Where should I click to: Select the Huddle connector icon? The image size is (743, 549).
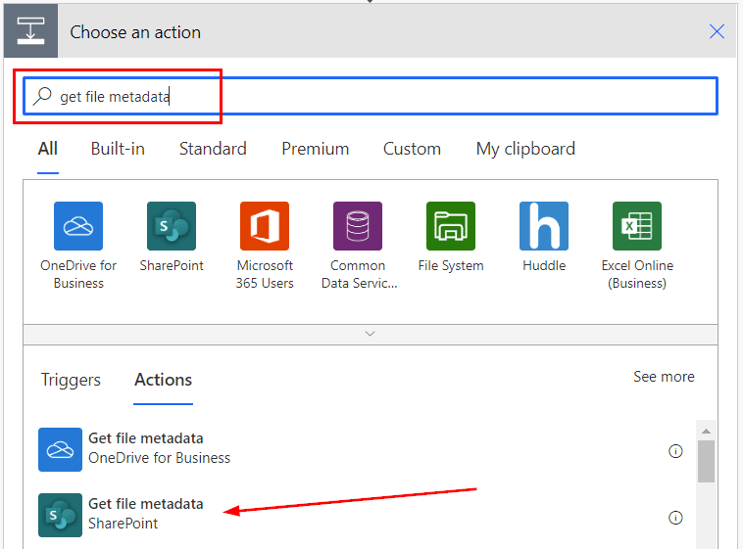point(544,226)
